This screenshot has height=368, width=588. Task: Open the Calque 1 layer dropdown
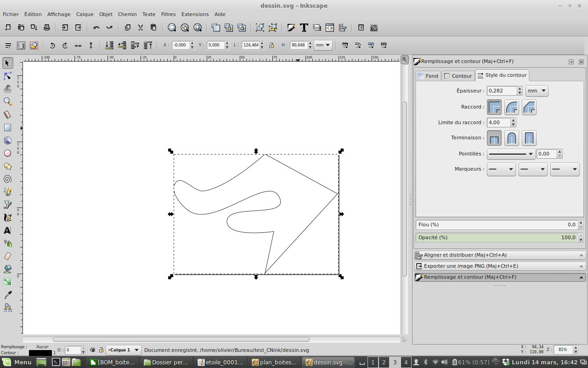click(124, 350)
